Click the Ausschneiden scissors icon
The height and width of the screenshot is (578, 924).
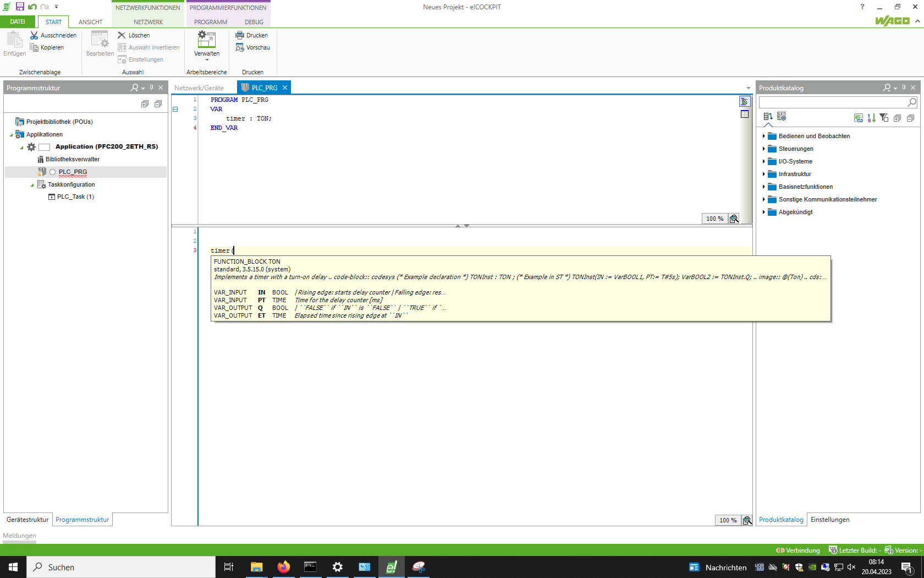pyautogui.click(x=34, y=35)
